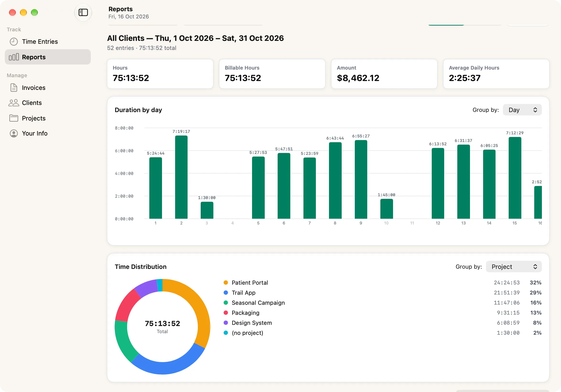
Task: Click the purple Design System legend dot
Action: tap(226, 323)
